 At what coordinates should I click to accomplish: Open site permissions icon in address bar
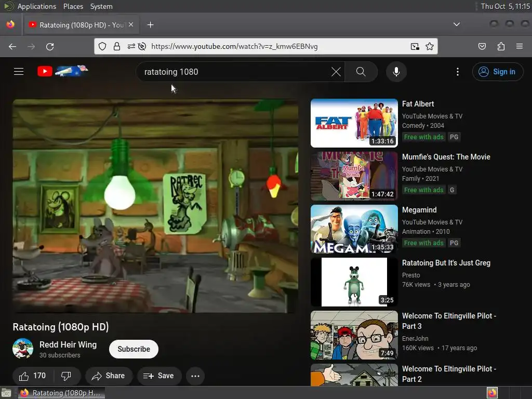131,46
